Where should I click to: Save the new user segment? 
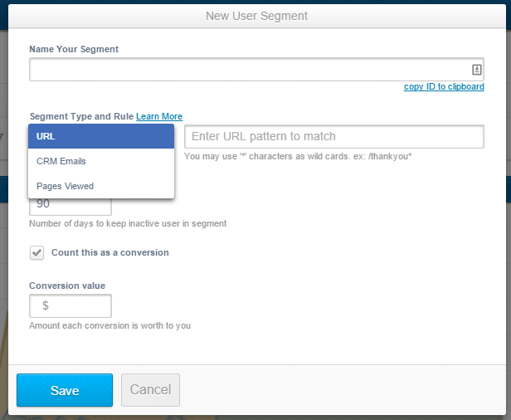pyautogui.click(x=65, y=390)
